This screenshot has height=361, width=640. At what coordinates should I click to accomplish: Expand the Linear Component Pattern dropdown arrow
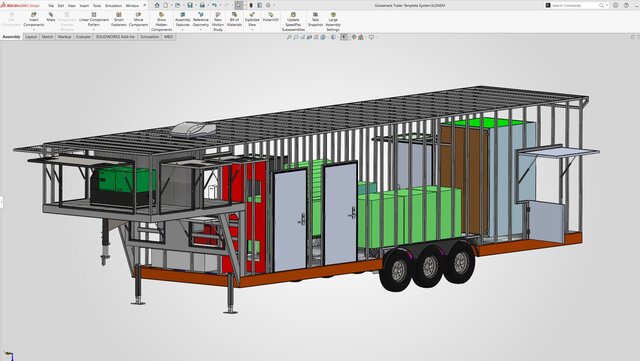[x=94, y=30]
